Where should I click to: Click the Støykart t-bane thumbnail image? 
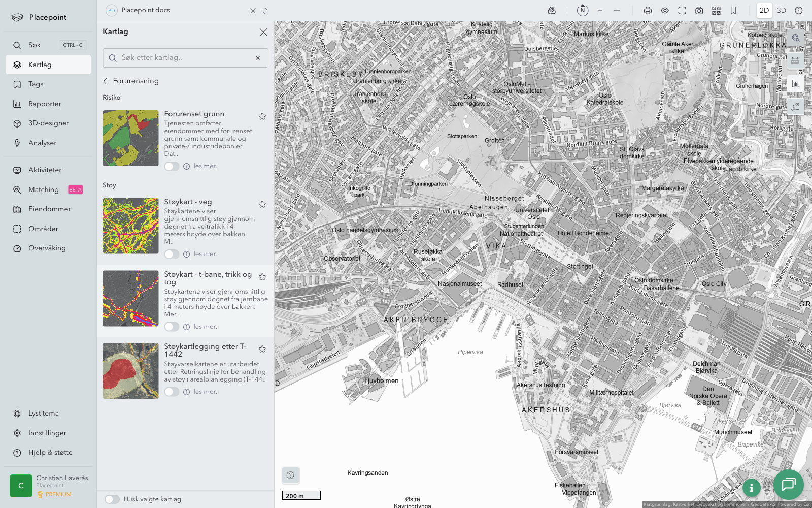(x=130, y=298)
